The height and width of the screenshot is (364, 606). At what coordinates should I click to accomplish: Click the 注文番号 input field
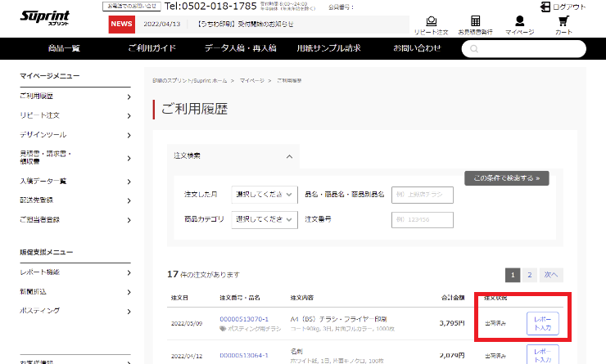pyautogui.click(x=423, y=219)
